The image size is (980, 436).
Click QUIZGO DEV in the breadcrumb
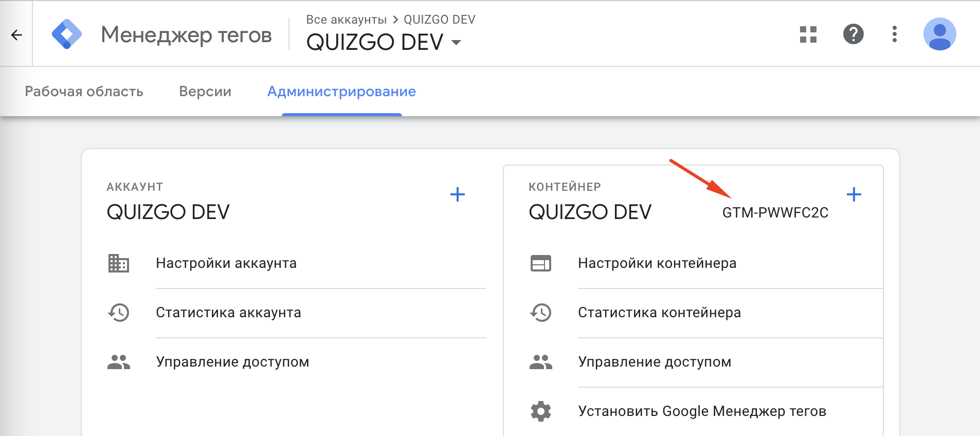click(440, 20)
